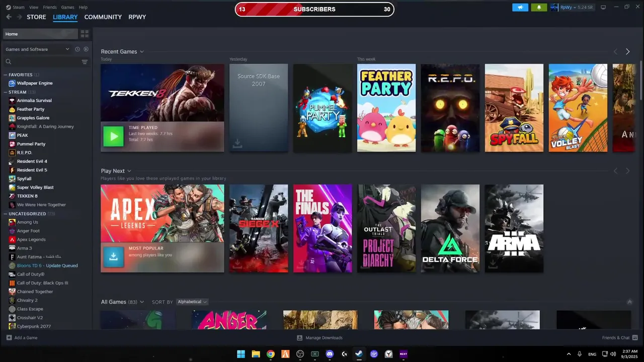Open the Games menu
Image resolution: width=644 pixels, height=362 pixels.
(x=67, y=8)
